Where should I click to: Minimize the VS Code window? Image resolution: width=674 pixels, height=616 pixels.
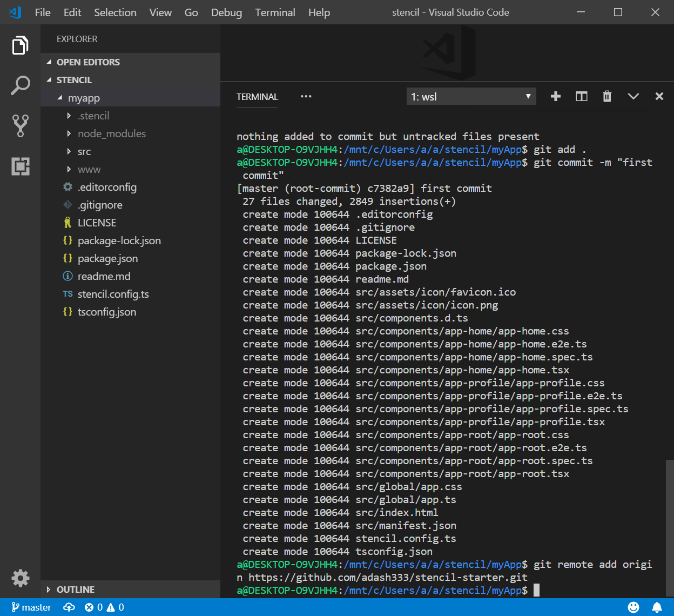581,12
